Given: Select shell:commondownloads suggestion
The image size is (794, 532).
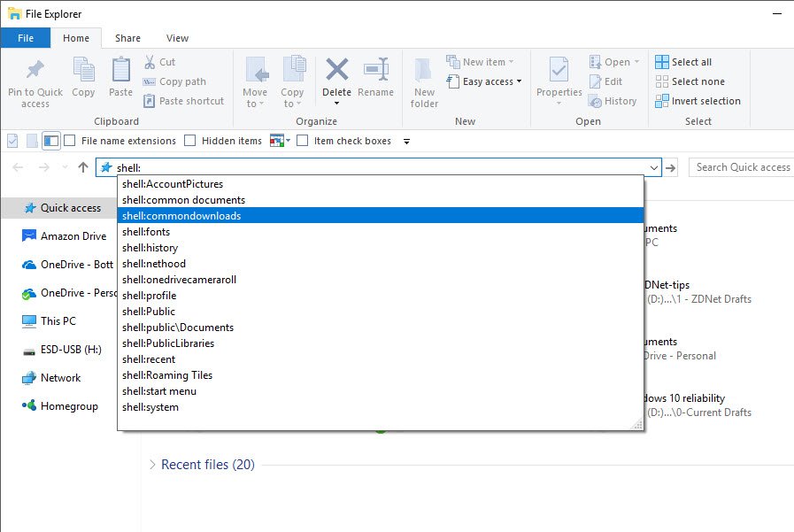Looking at the screenshot, I should point(381,216).
